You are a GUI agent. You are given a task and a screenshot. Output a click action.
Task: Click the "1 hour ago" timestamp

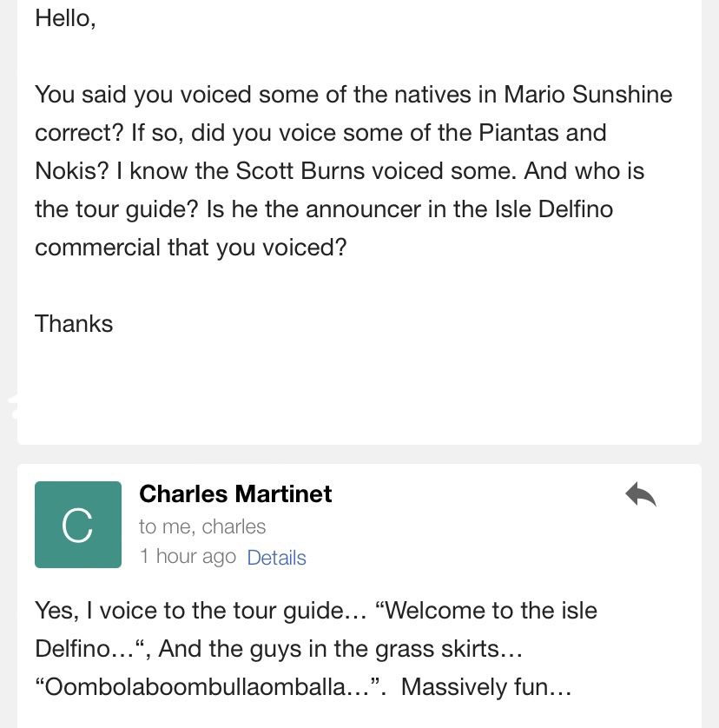pyautogui.click(x=188, y=557)
